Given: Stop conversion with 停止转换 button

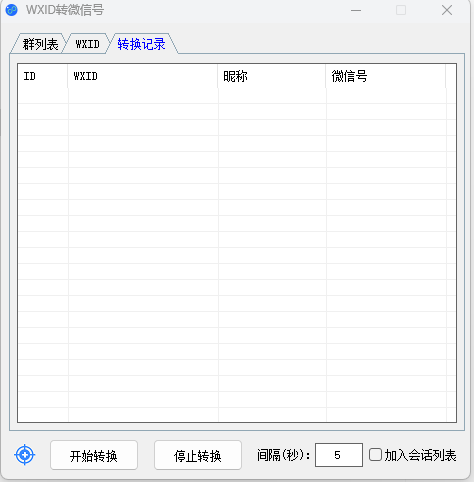Looking at the screenshot, I should click(x=198, y=455).
